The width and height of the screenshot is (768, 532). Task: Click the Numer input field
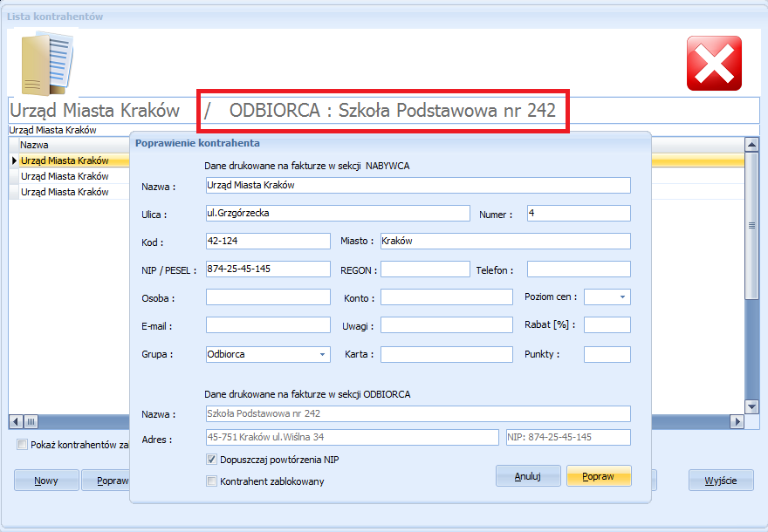click(x=579, y=214)
